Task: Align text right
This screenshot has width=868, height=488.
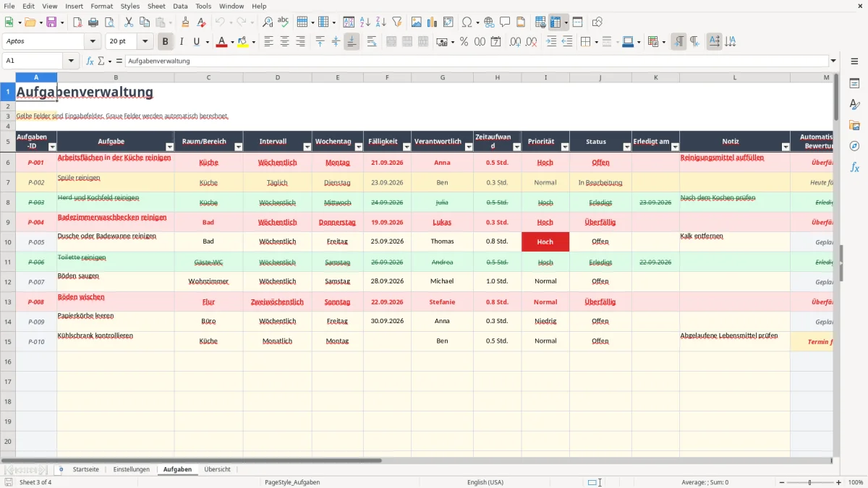Action: pos(300,42)
